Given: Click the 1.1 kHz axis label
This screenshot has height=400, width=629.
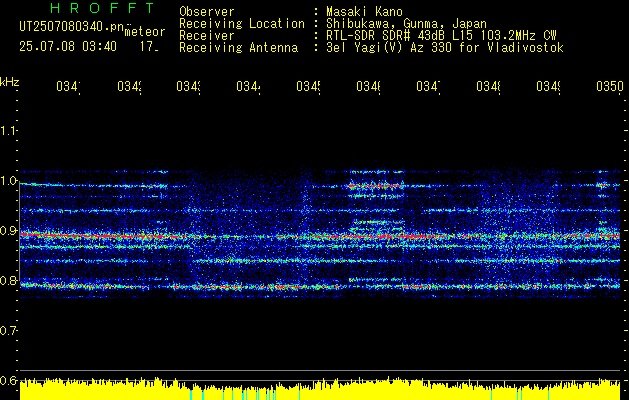Looking at the screenshot, I should 8,130.
